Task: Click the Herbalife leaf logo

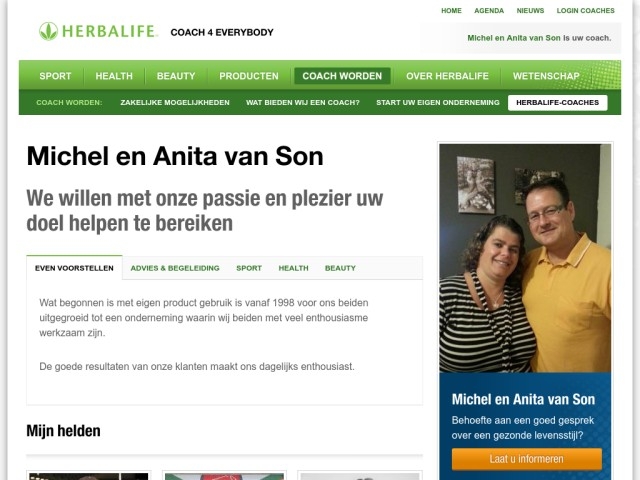Action: point(49,31)
